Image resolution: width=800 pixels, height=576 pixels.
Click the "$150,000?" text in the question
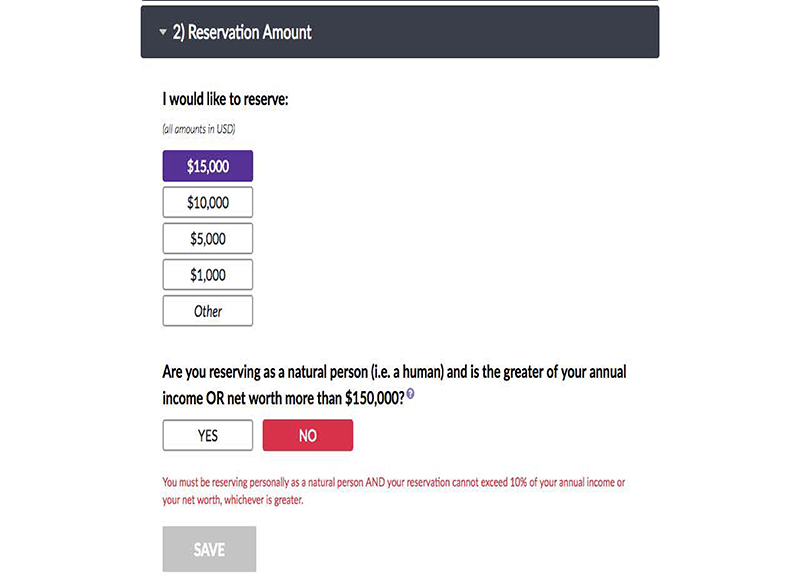pyautogui.click(x=374, y=397)
